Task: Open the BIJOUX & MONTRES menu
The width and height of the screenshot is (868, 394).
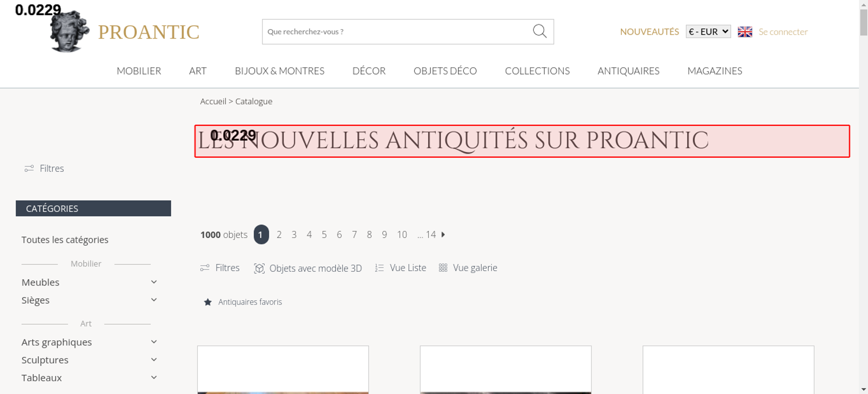Action: pyautogui.click(x=279, y=71)
